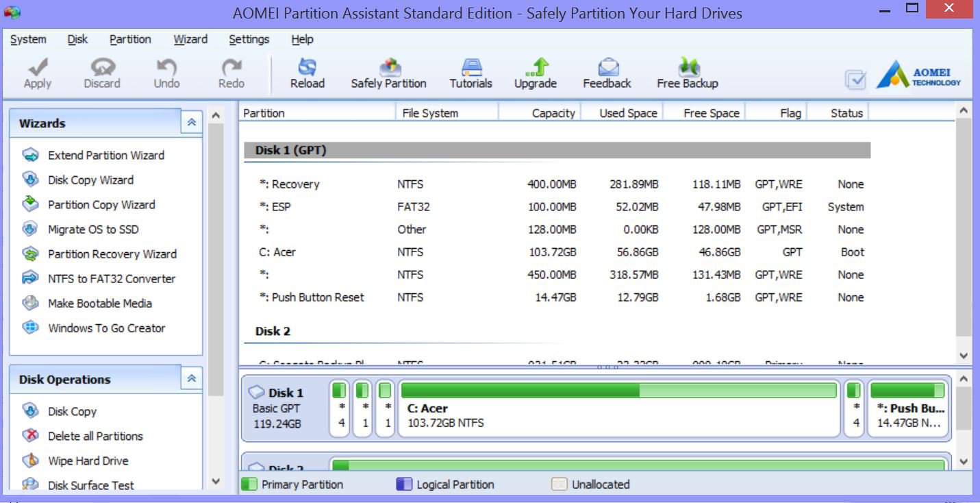Open Partition Copy Wizard

101,205
